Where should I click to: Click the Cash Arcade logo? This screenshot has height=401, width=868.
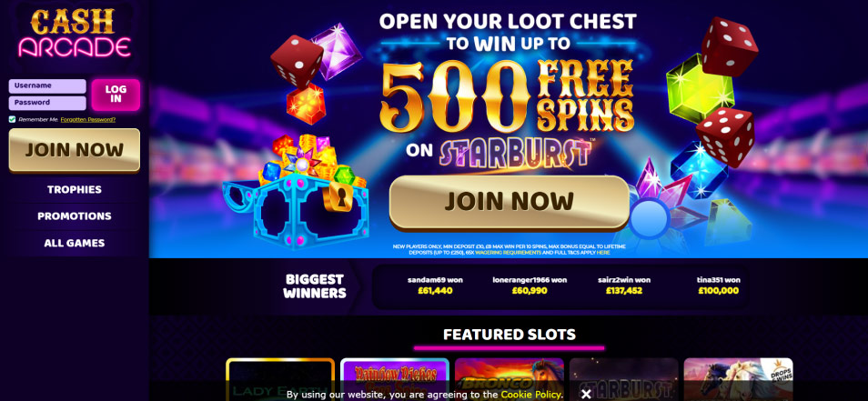coord(75,33)
